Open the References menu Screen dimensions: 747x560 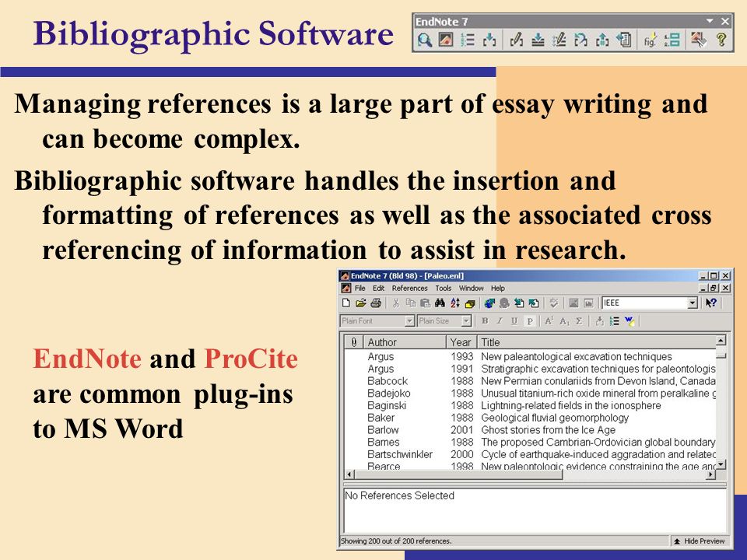tap(410, 288)
